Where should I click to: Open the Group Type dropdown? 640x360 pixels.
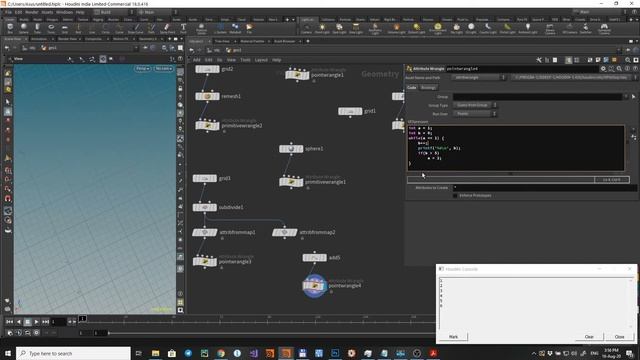tap(475, 105)
